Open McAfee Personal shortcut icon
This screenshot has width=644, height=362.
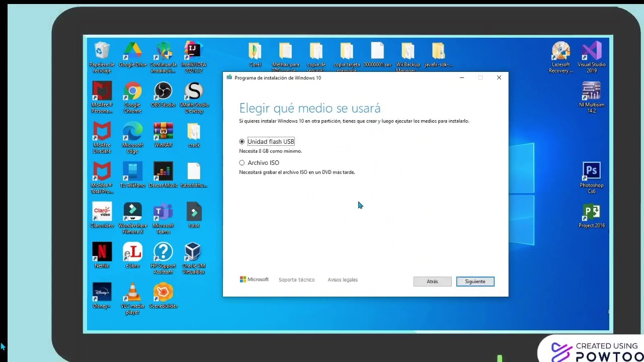coord(102,91)
